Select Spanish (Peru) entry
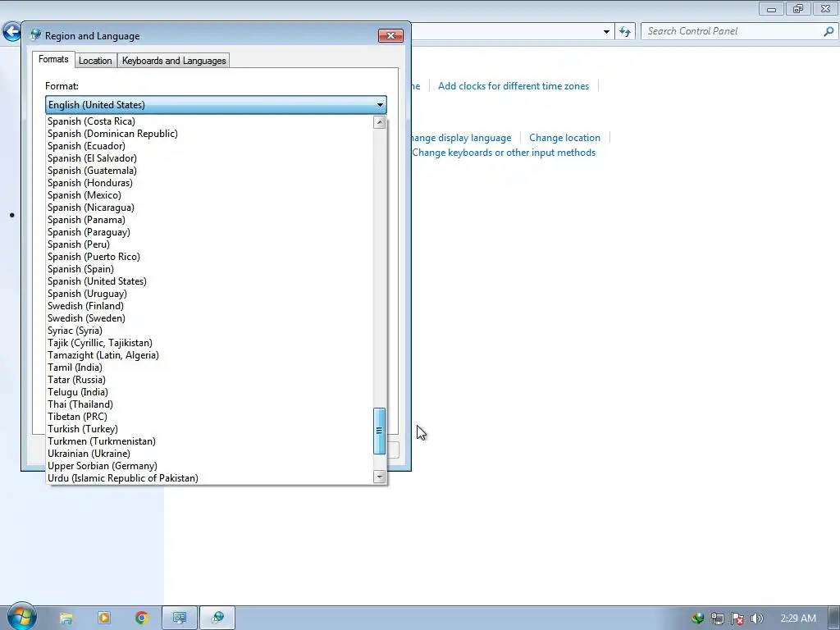The width and height of the screenshot is (840, 630). point(209,244)
